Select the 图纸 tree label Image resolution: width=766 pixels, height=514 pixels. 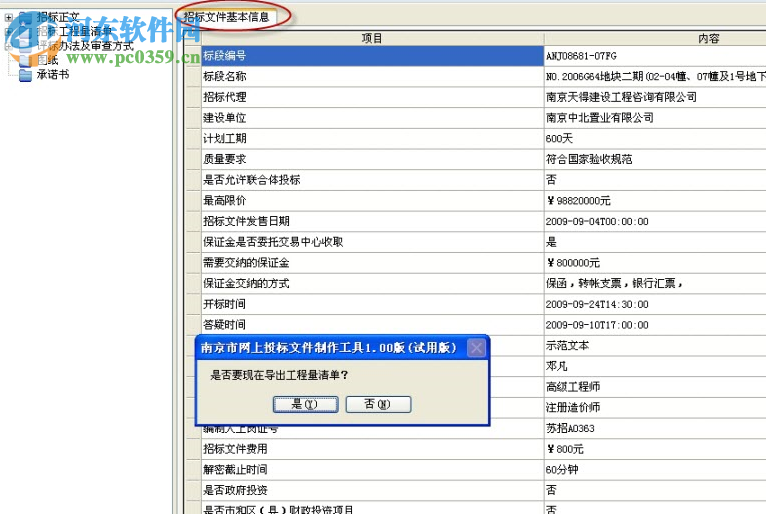click(47, 60)
